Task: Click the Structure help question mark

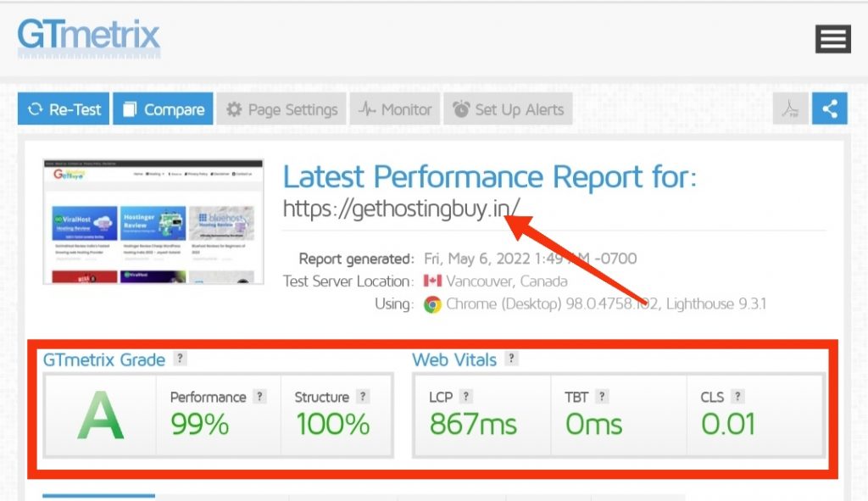Action: coord(363,397)
